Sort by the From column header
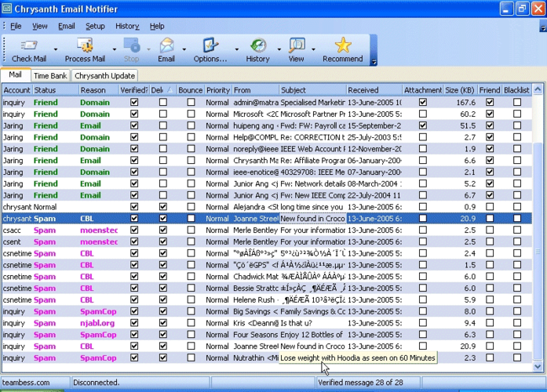Viewport: 547px width, 392px height. 256,90
